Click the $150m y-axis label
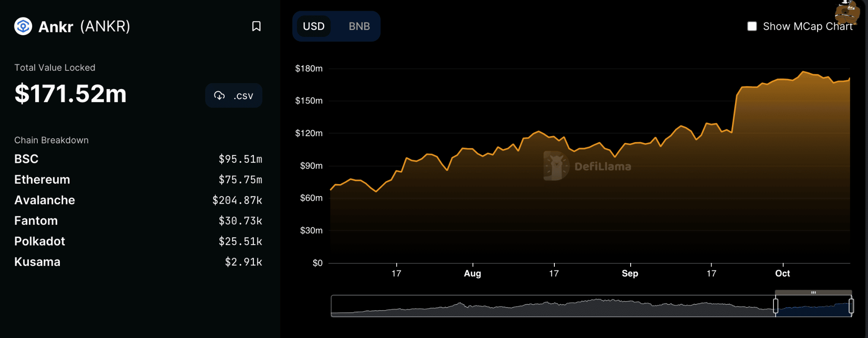868x338 pixels. (309, 101)
